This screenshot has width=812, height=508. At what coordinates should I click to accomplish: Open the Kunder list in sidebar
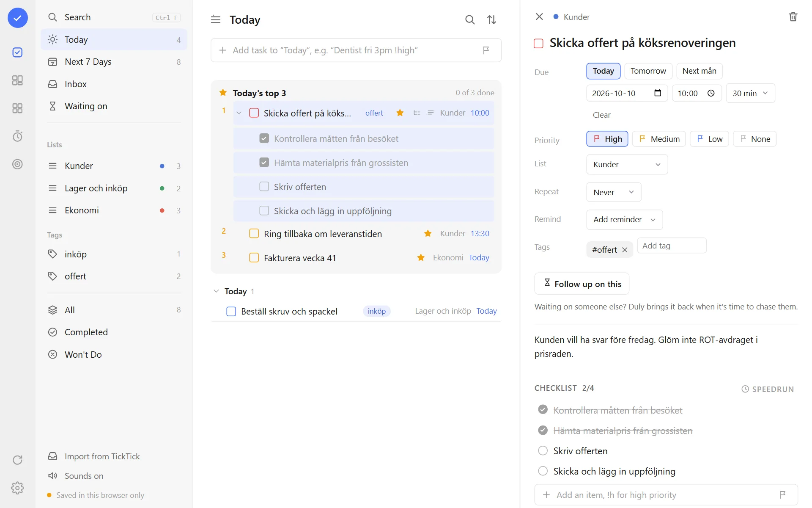click(x=114, y=166)
